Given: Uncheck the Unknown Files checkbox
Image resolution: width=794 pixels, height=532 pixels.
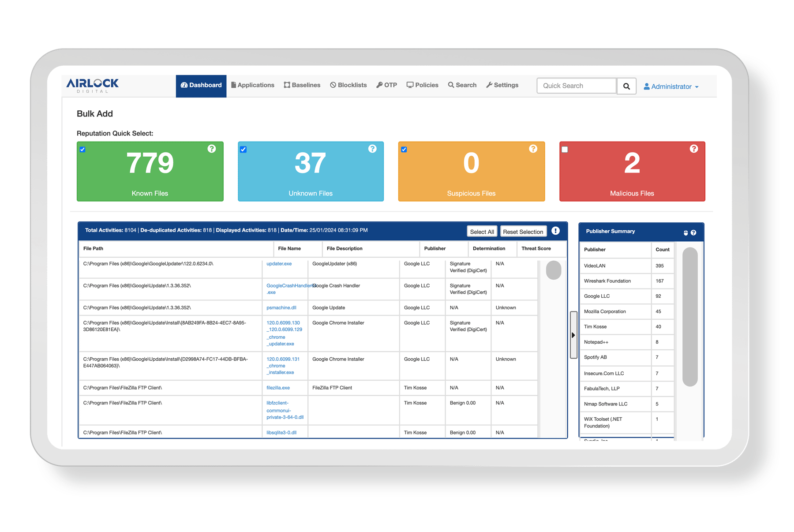Looking at the screenshot, I should tap(243, 150).
